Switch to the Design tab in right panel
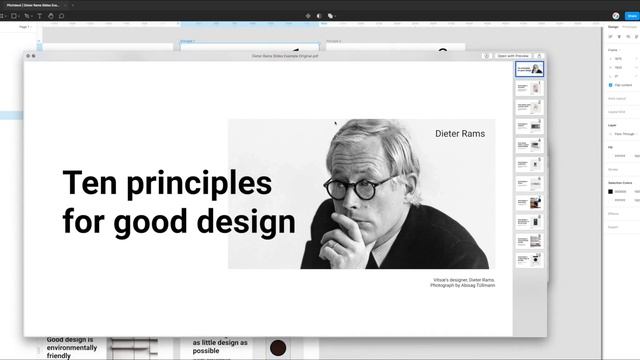640x360 pixels. coord(613,27)
